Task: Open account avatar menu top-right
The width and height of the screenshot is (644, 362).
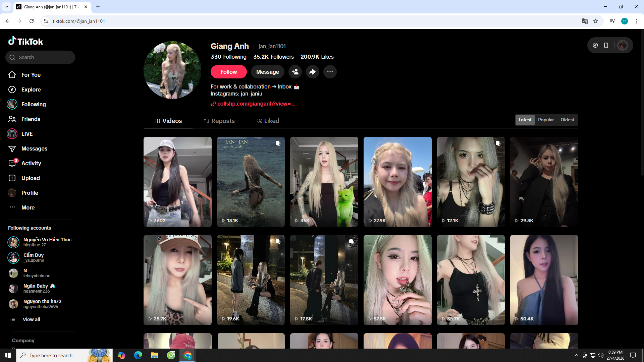Action: coord(623,45)
